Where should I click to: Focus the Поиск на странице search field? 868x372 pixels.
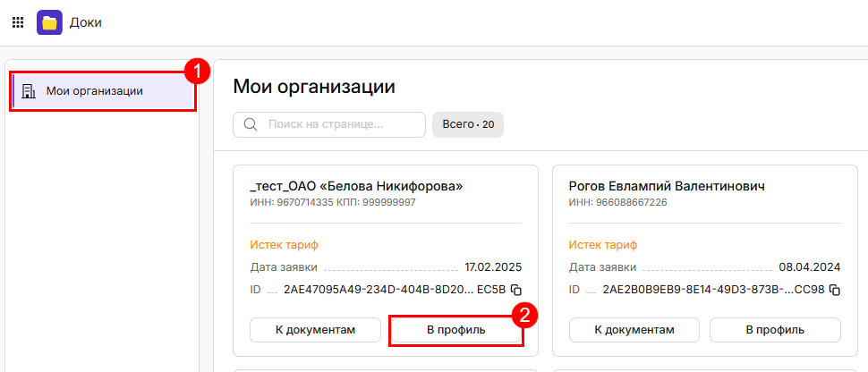pos(340,124)
